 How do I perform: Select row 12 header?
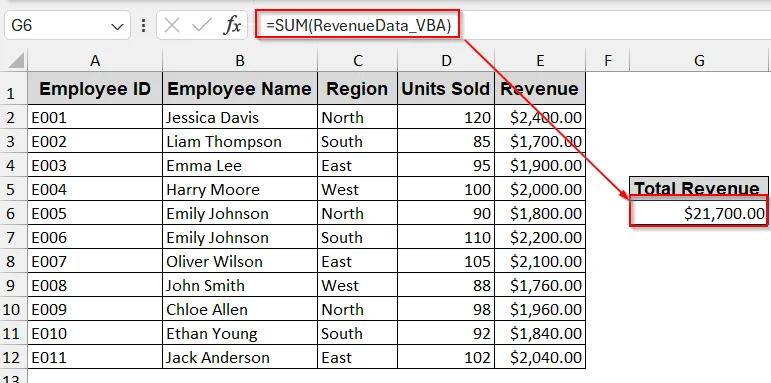point(13,357)
